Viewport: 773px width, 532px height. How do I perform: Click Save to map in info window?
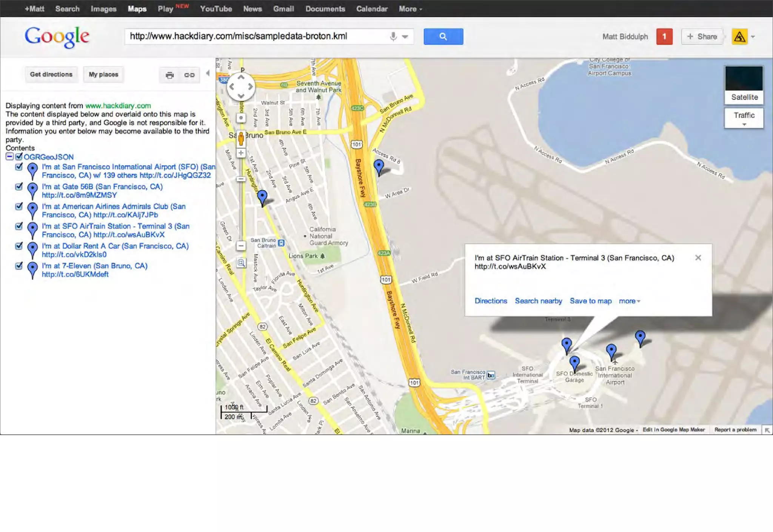point(590,301)
